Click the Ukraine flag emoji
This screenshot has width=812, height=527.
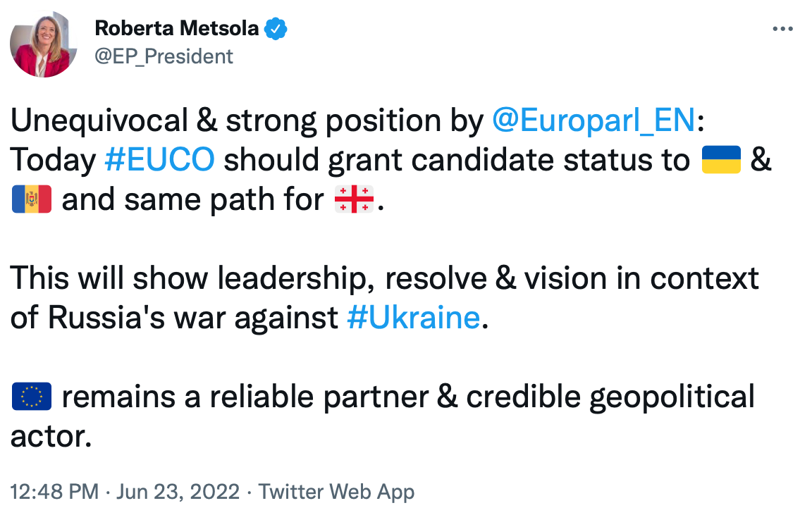click(721, 160)
